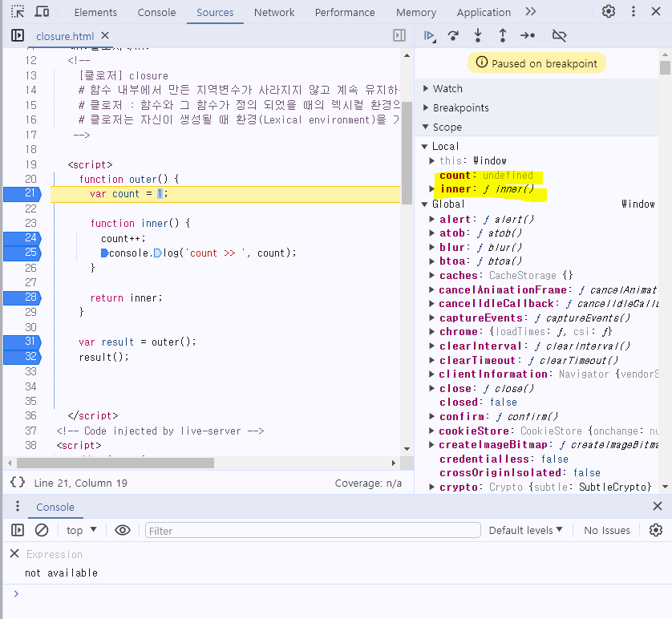Select the Console drawer tab

click(55, 507)
